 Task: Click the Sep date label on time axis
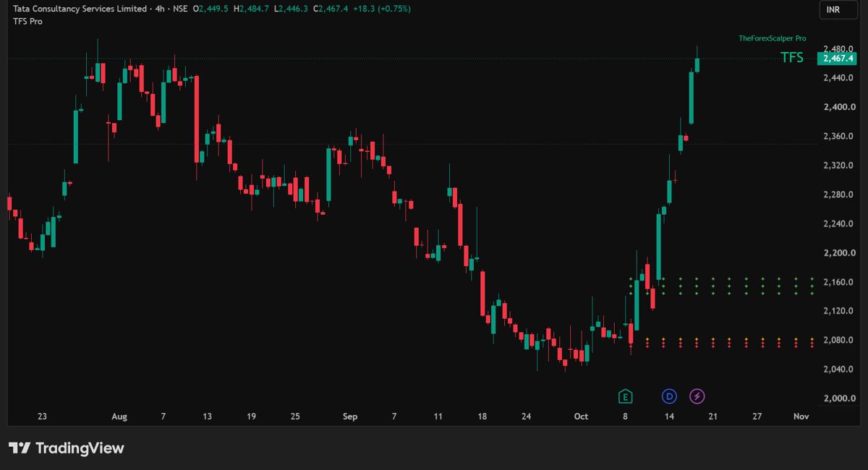tap(350, 416)
